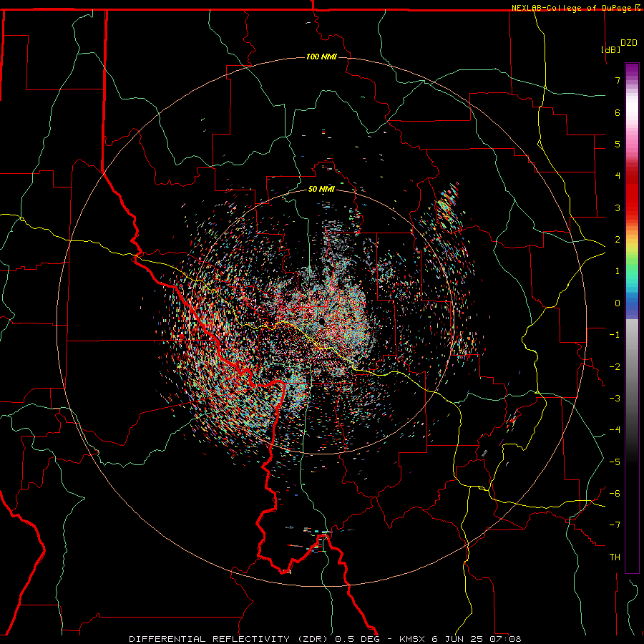Select the -2 tick label on the scale
The image size is (644, 644).
pos(615,367)
